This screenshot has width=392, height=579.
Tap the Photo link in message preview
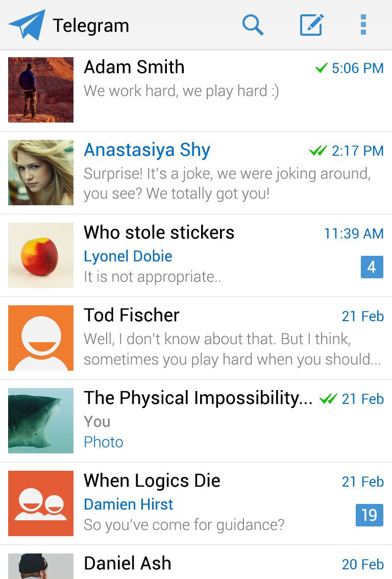pyautogui.click(x=104, y=442)
